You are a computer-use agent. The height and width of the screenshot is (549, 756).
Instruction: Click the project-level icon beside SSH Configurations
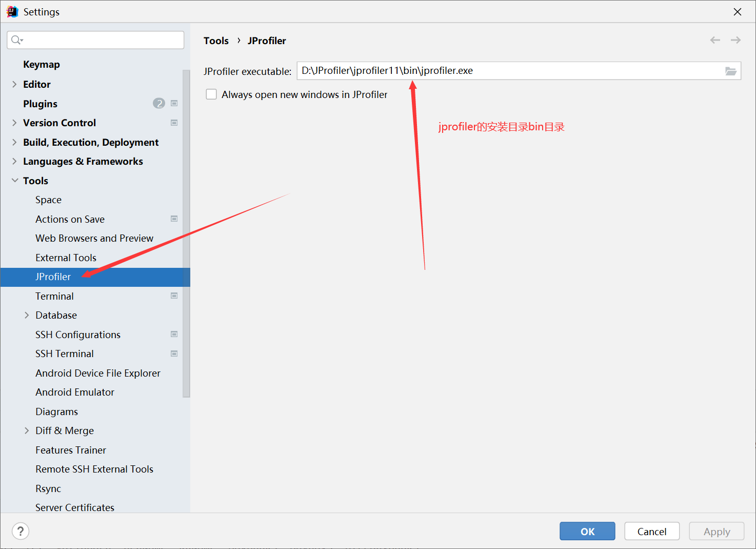click(174, 335)
